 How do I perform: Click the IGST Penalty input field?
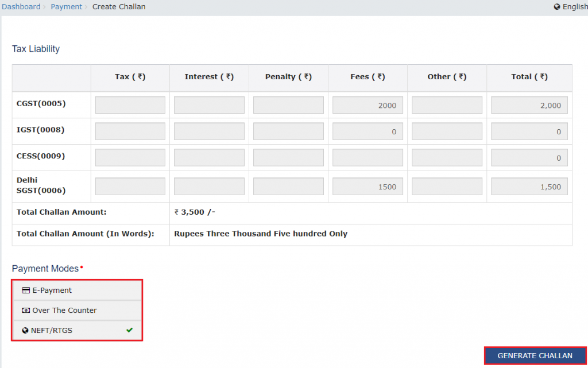pyautogui.click(x=288, y=131)
